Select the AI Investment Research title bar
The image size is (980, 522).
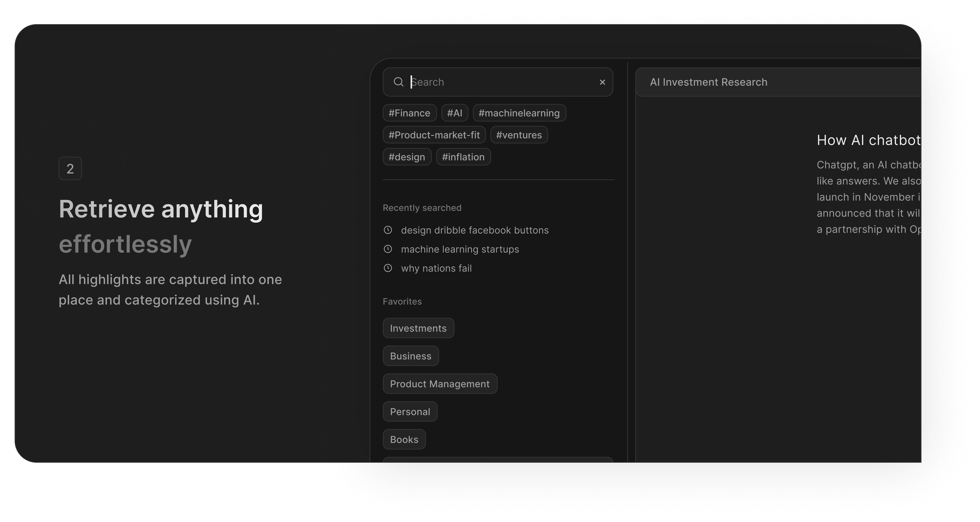(x=778, y=82)
